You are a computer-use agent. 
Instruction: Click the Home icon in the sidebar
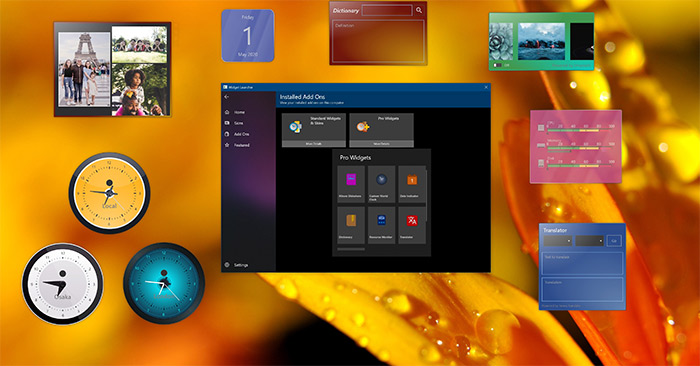227,112
